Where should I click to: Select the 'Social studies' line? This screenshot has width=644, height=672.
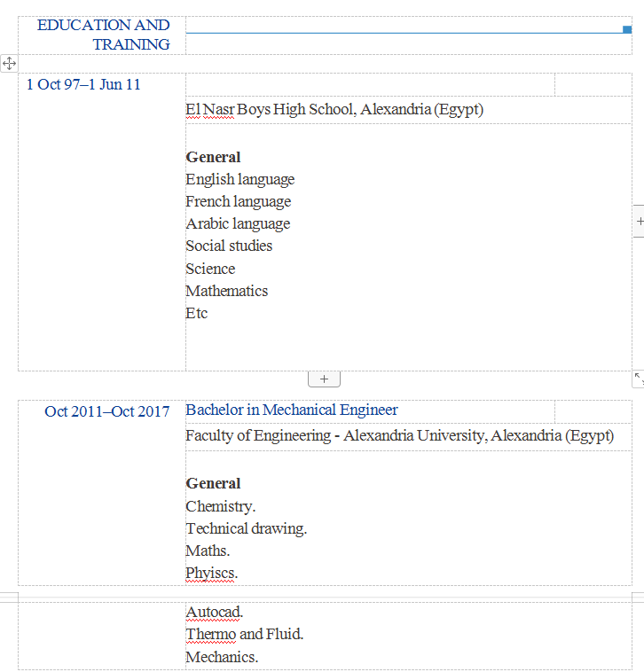(x=229, y=246)
